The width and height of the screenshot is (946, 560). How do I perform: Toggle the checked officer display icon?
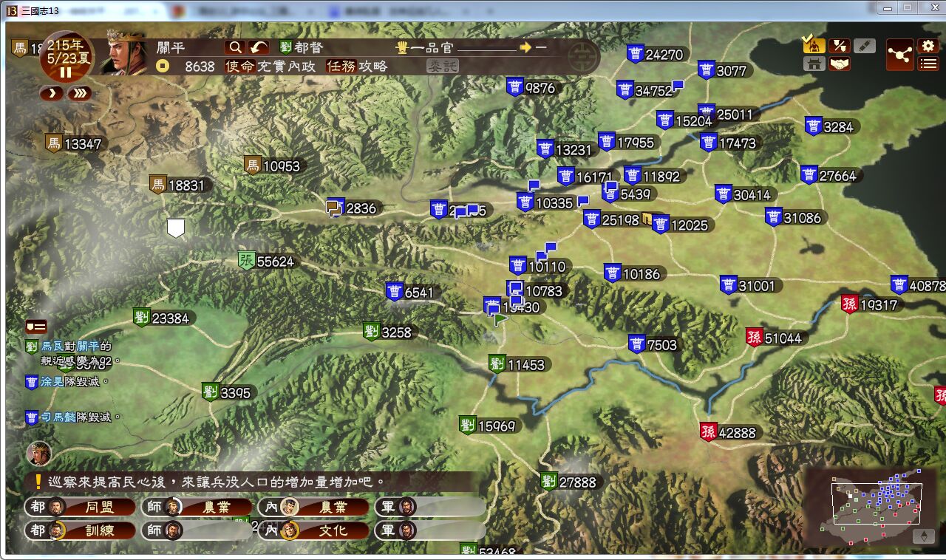click(x=814, y=45)
